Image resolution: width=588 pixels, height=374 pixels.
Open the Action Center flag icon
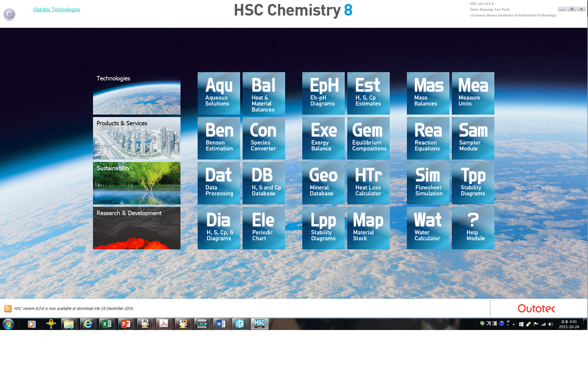click(536, 324)
